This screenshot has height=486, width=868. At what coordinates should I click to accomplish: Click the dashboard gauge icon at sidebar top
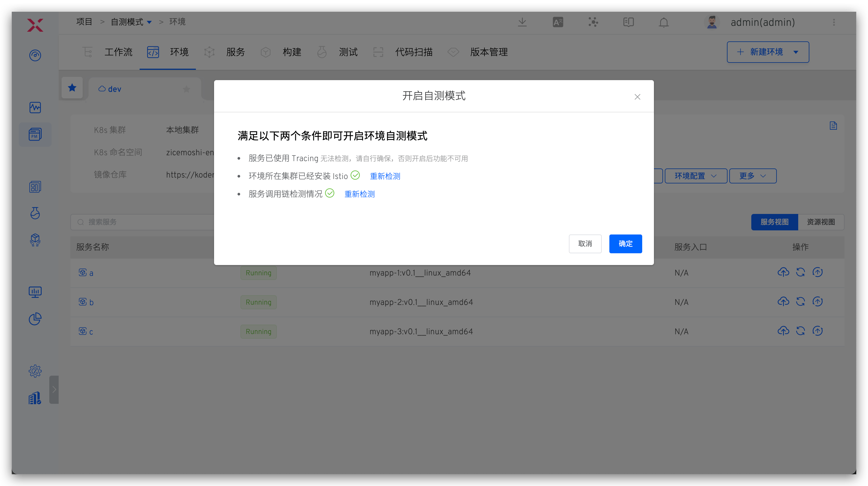tap(35, 55)
